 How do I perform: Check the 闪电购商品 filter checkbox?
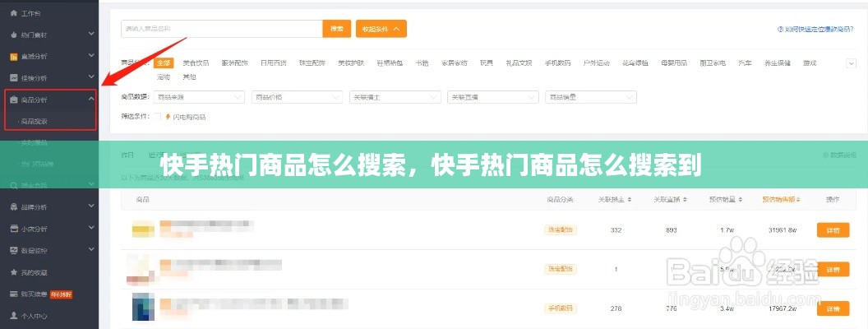pos(157,117)
